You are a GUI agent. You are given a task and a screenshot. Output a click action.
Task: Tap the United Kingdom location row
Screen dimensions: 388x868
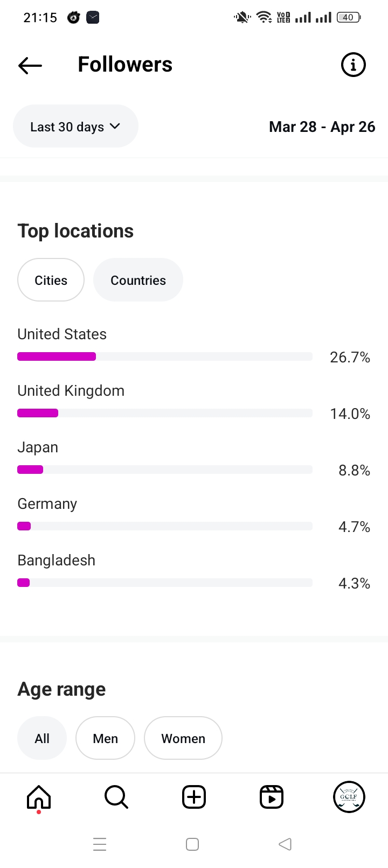[71, 391]
